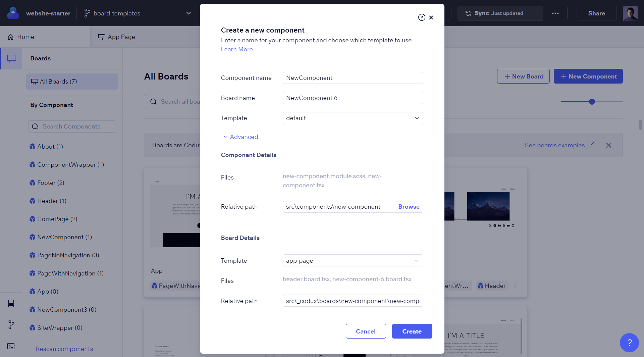This screenshot has width=644, height=357.
Task: Click the Sync Just updated button
Action: pyautogui.click(x=500, y=13)
